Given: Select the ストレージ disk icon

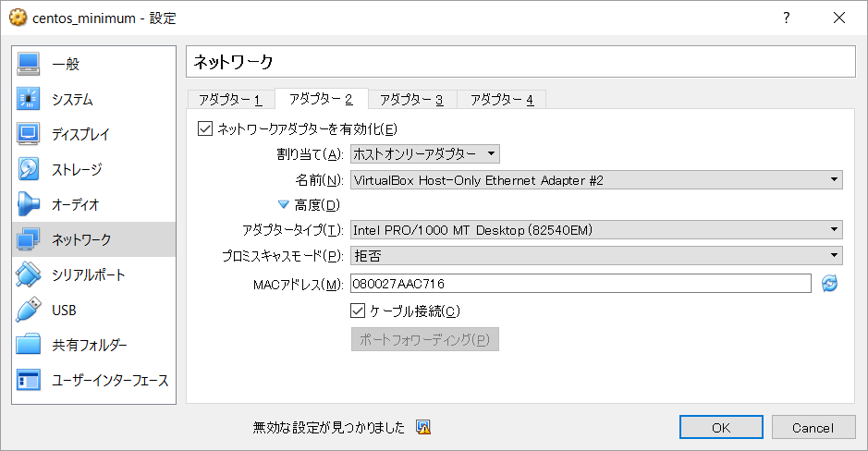Looking at the screenshot, I should pyautogui.click(x=28, y=169).
